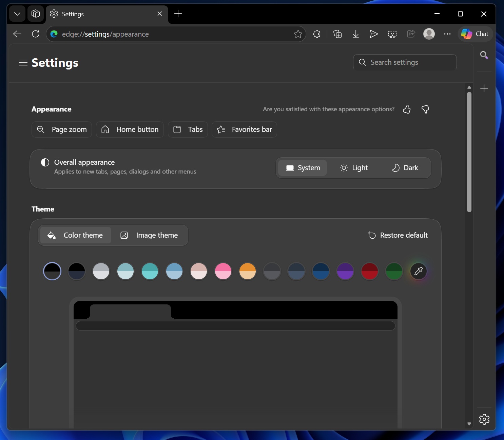Add this page to favorites via star icon
The width and height of the screenshot is (504, 440).
click(298, 34)
